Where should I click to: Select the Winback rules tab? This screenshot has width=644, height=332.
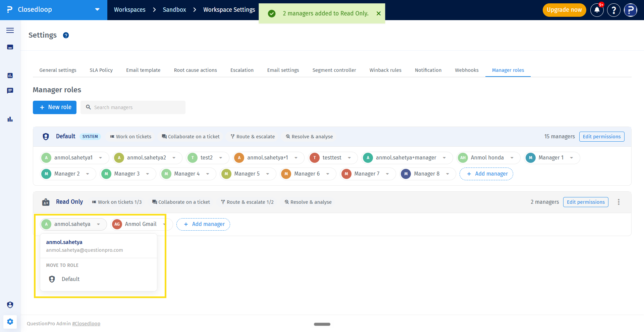coord(385,70)
